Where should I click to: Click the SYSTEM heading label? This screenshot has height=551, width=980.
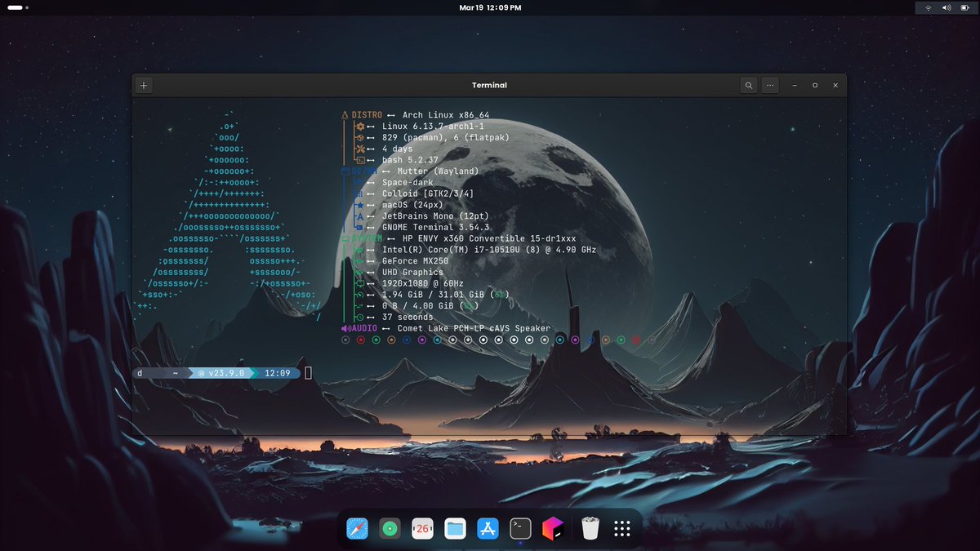[x=367, y=238]
